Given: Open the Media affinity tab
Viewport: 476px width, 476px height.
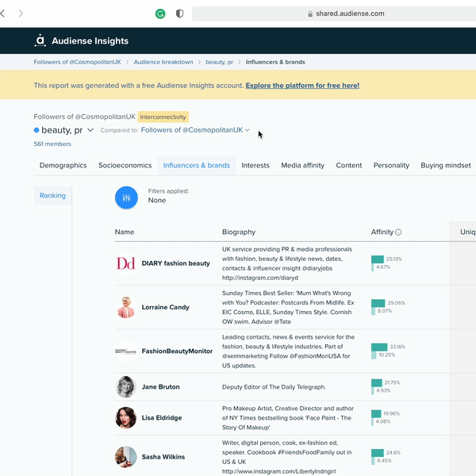Looking at the screenshot, I should tap(303, 166).
